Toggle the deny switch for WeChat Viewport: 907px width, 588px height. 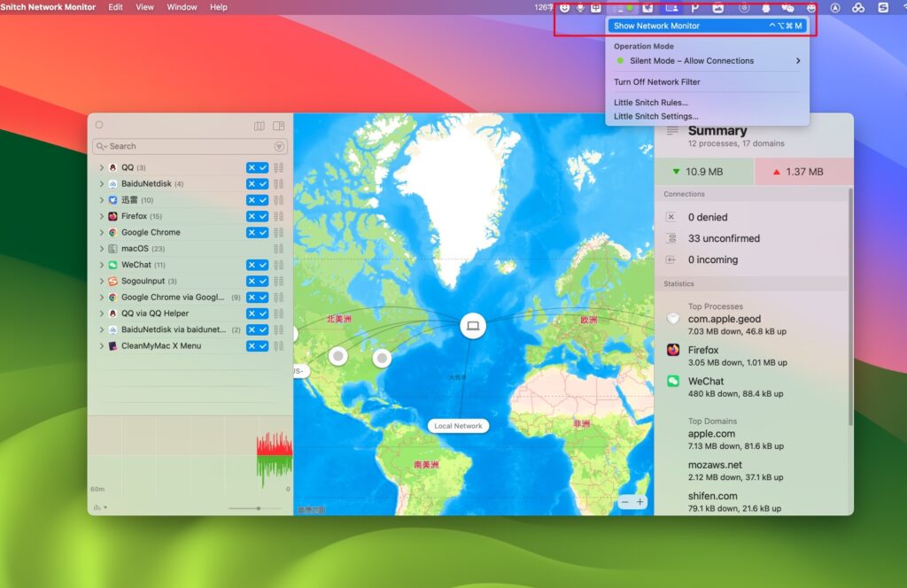click(252, 264)
